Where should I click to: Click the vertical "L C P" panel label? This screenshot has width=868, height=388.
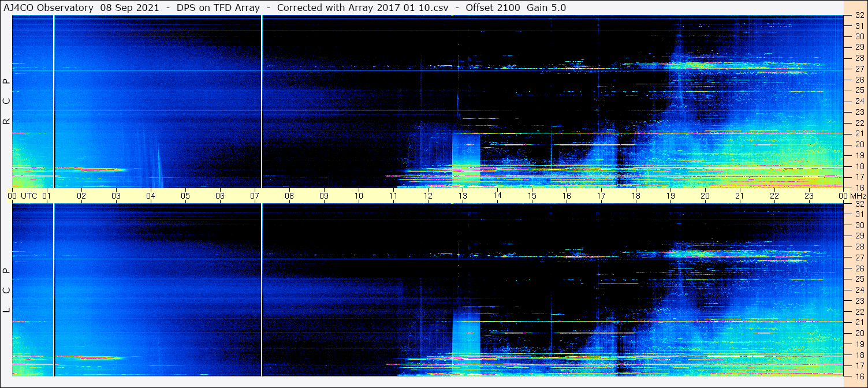[6, 290]
